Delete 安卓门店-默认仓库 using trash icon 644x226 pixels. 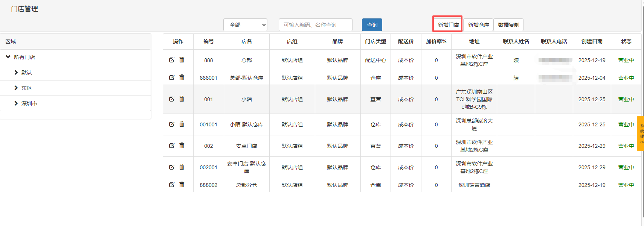click(x=182, y=167)
